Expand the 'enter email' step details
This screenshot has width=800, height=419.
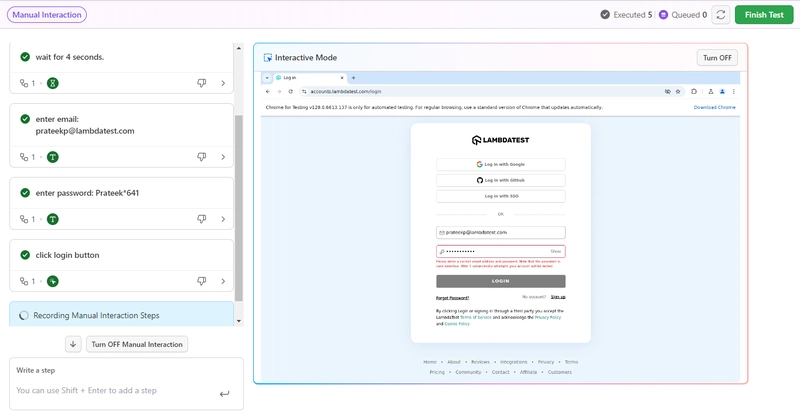pyautogui.click(x=223, y=157)
